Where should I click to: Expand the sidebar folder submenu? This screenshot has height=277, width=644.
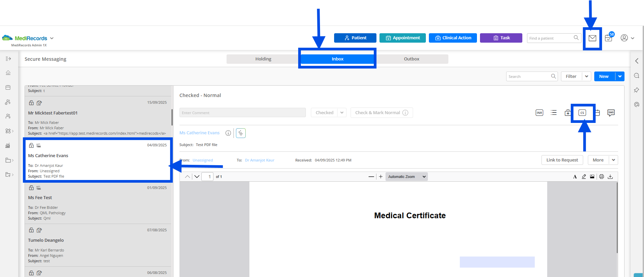click(x=9, y=160)
